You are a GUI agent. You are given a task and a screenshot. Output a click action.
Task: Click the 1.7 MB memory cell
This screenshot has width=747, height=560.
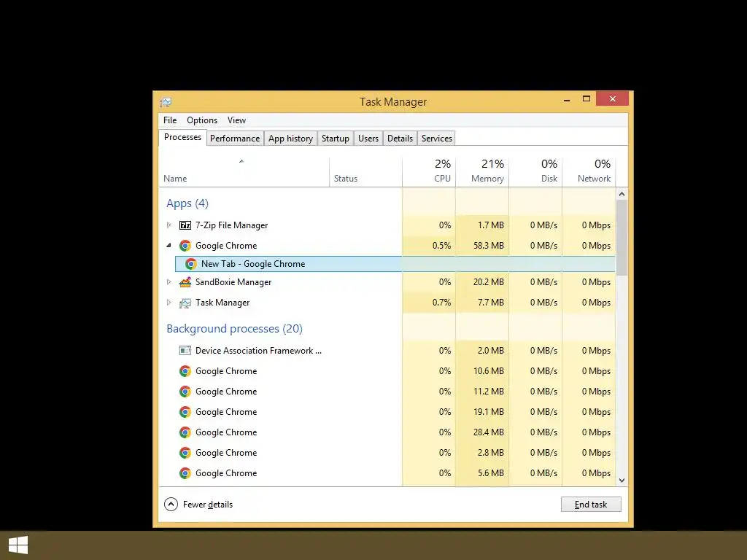coord(482,225)
